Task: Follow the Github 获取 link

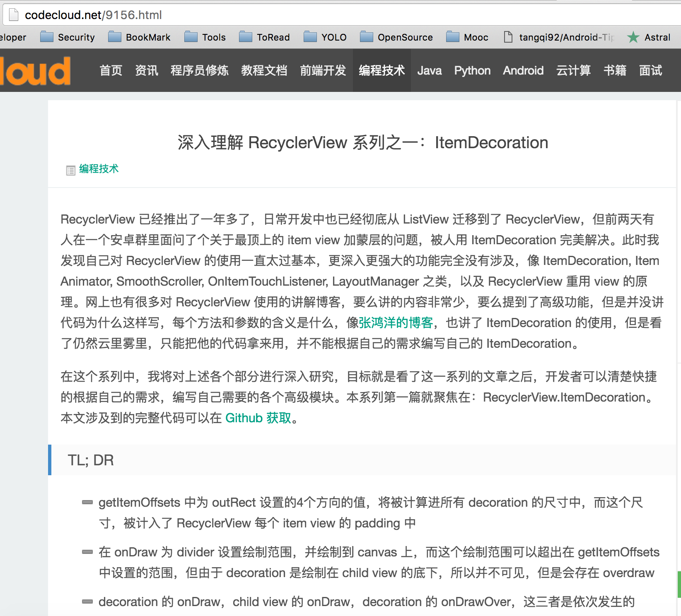Action: click(x=258, y=418)
